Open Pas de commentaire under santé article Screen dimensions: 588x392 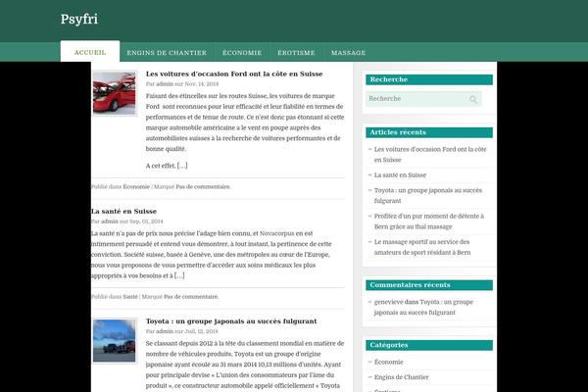[190, 297]
